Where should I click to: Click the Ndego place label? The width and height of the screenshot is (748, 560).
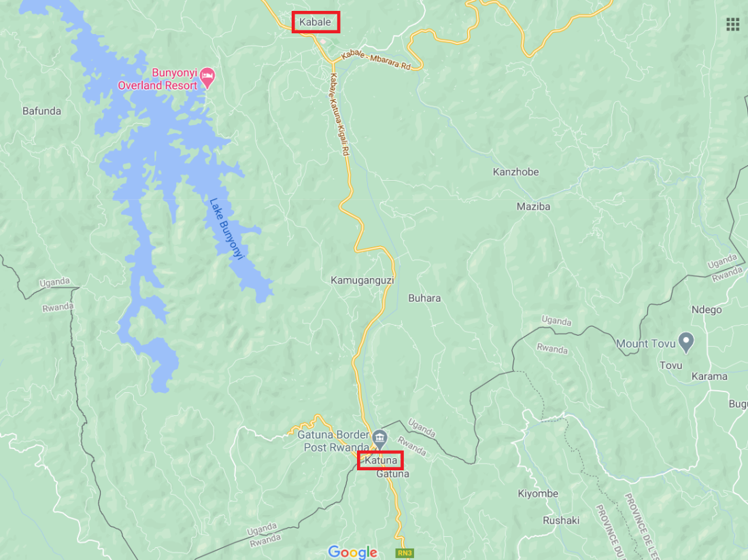(707, 310)
